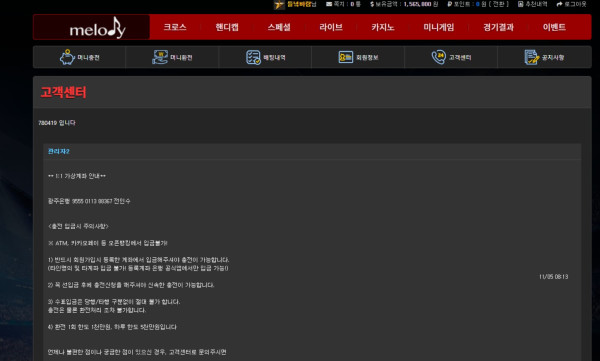Click the 전환 points convert link
This screenshot has height=361, width=600.
point(498,4)
